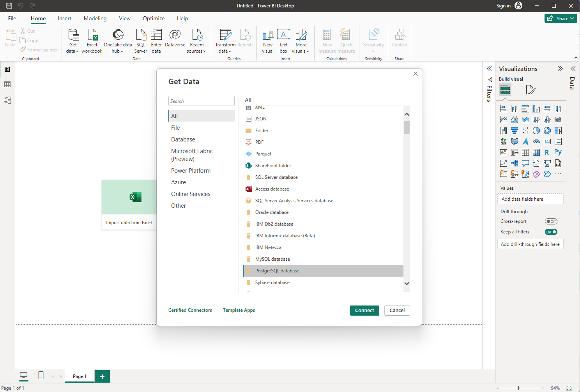Add the R script visual
This screenshot has width=580, height=392.
pyautogui.click(x=547, y=152)
